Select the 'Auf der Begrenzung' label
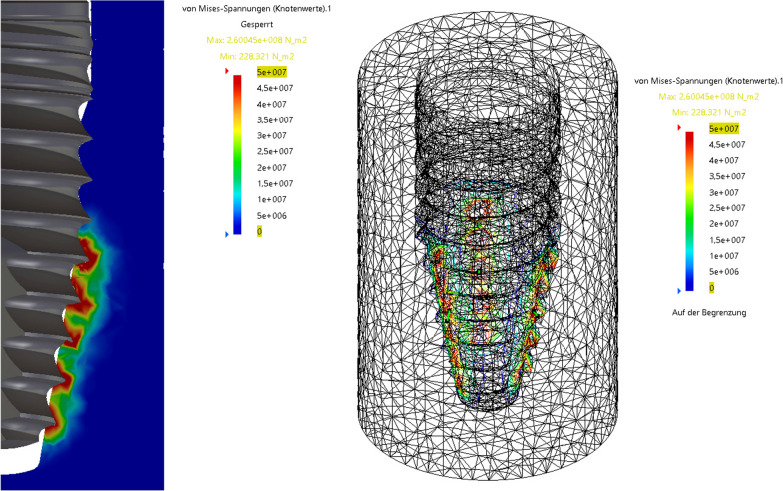The image size is (783, 491). pos(709,312)
